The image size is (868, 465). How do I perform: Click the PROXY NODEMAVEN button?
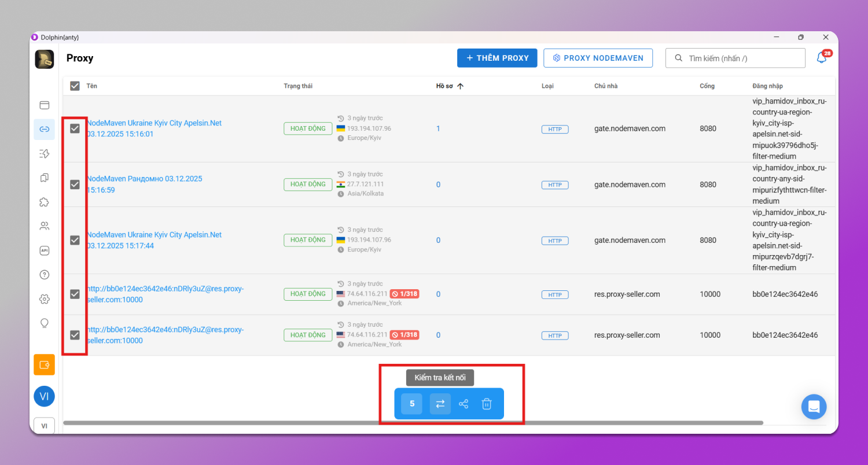(598, 58)
